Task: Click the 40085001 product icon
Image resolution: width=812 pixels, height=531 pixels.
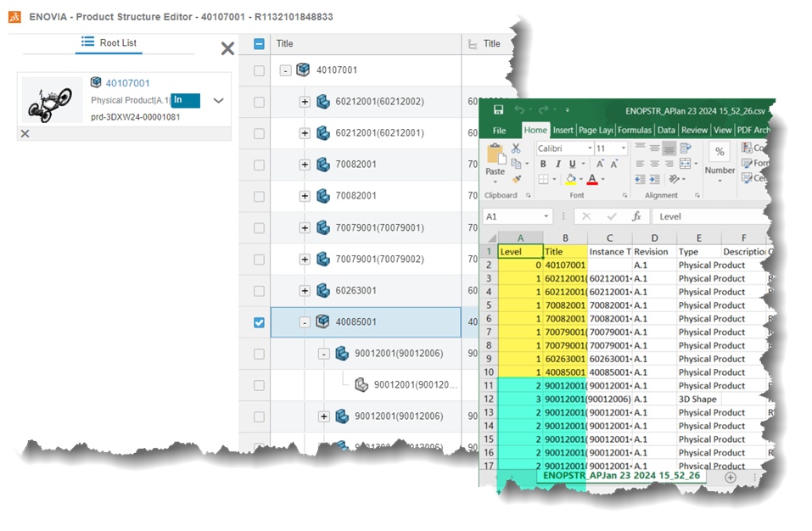Action: click(322, 321)
